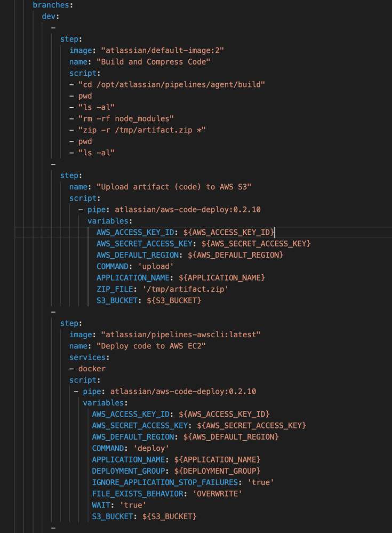
Task: Click the ZIP_FILE variable line
Action: pyautogui.click(x=162, y=289)
